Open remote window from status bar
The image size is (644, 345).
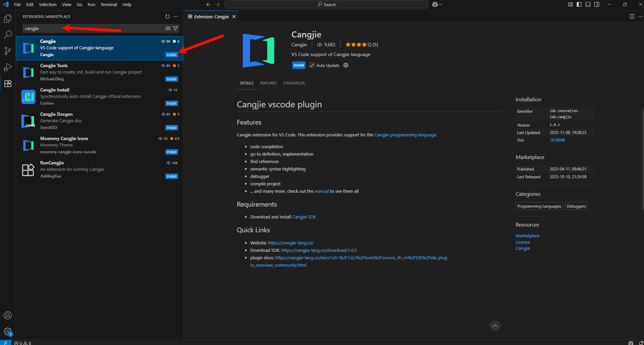tap(5, 343)
